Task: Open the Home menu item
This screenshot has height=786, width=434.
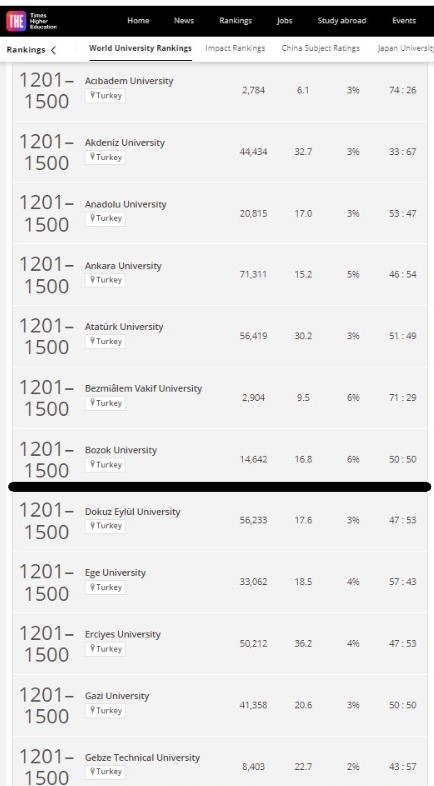Action: tap(138, 21)
